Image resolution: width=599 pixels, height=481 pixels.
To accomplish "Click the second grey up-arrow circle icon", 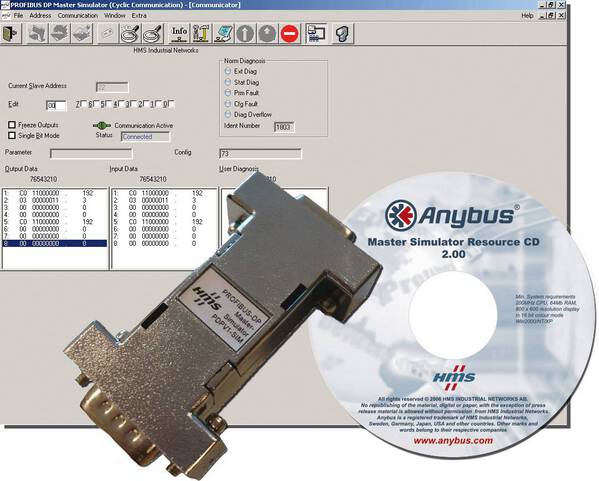I will [x=267, y=34].
